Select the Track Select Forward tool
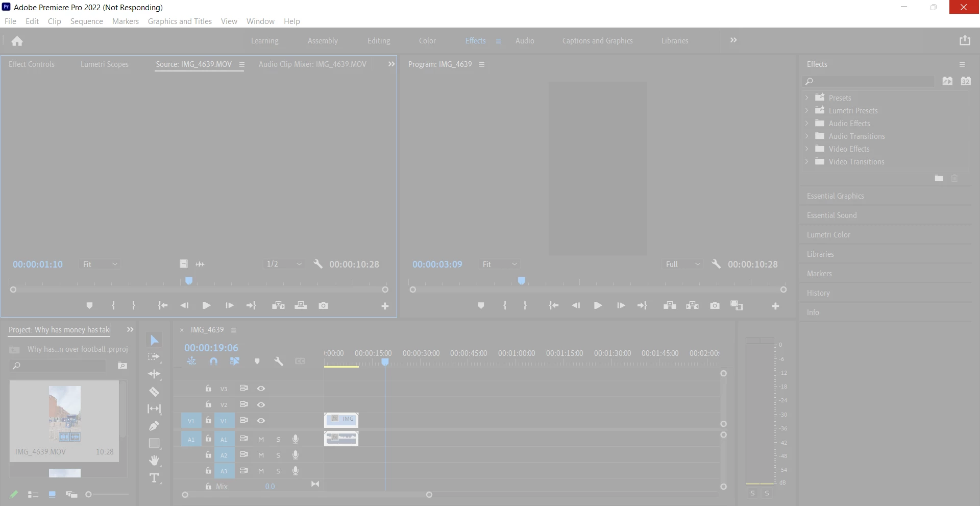Viewport: 980px width, 506px height. pos(154,357)
